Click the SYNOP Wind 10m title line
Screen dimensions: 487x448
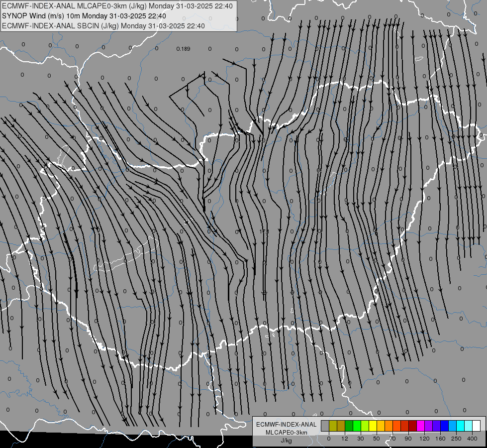click(84, 16)
